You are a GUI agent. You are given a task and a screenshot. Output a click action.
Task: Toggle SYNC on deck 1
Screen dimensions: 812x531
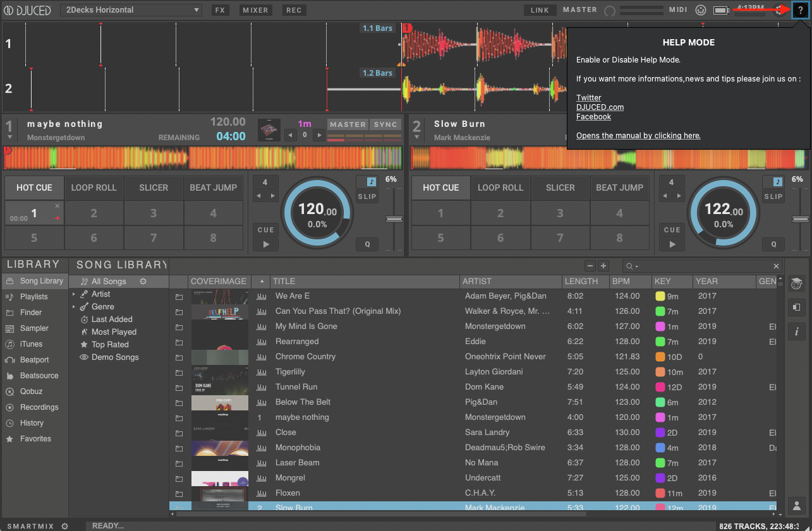(385, 124)
